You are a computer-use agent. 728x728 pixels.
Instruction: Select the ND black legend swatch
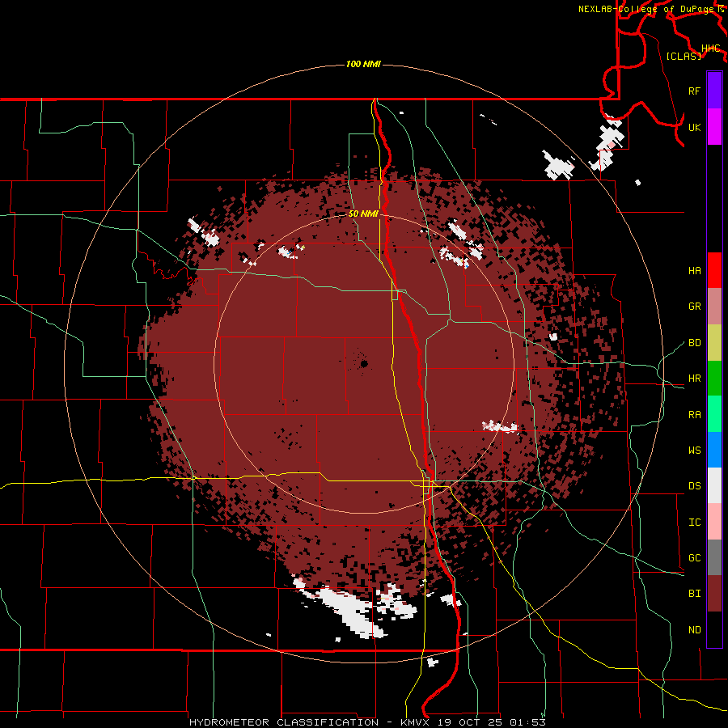(x=714, y=629)
